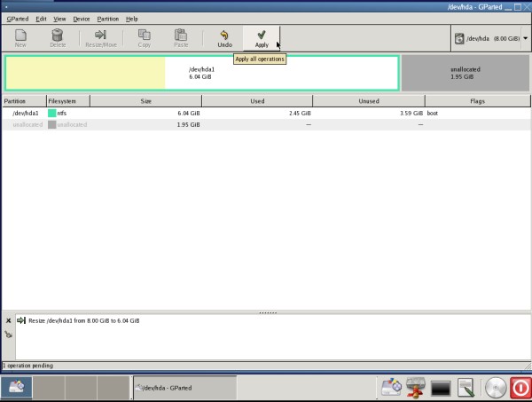This screenshot has height=402, width=532.
Task: Open the Help menu
Action: point(131,19)
